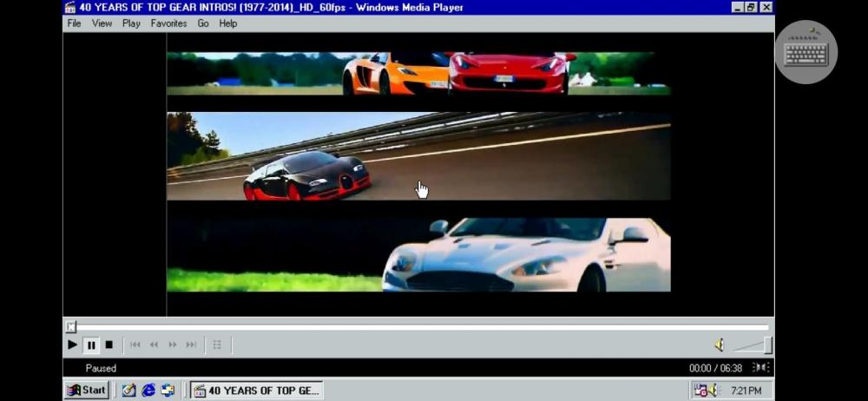Open the View menu
This screenshot has height=401, width=868.
(x=102, y=23)
